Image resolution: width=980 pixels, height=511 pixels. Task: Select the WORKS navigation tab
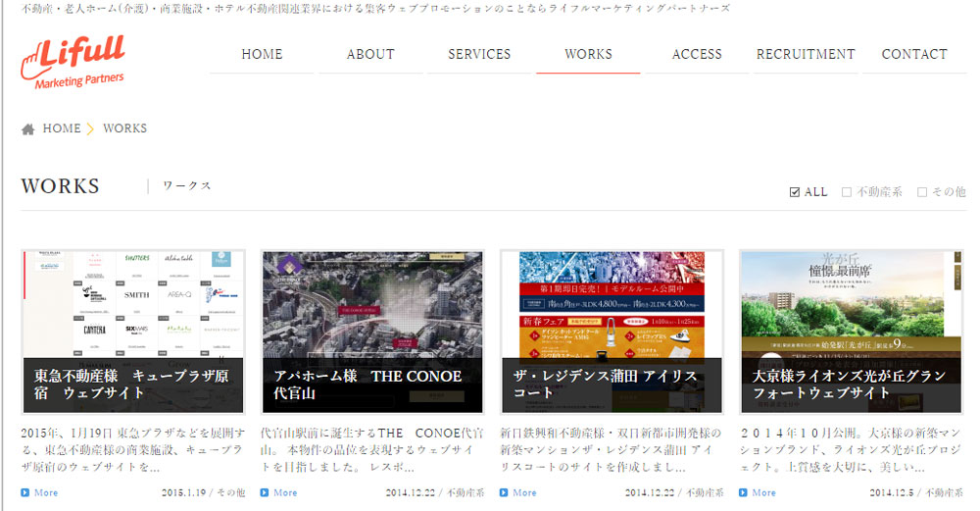click(x=588, y=54)
